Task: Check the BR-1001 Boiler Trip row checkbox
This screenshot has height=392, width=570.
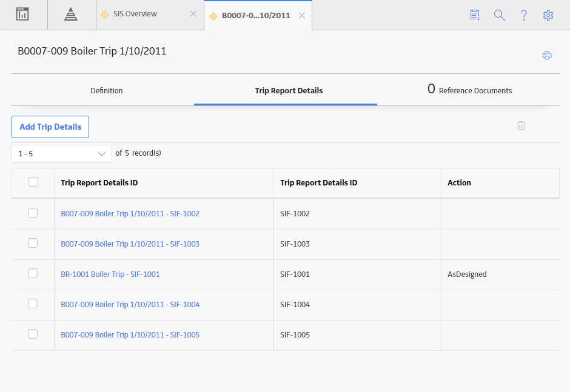Action: click(33, 273)
